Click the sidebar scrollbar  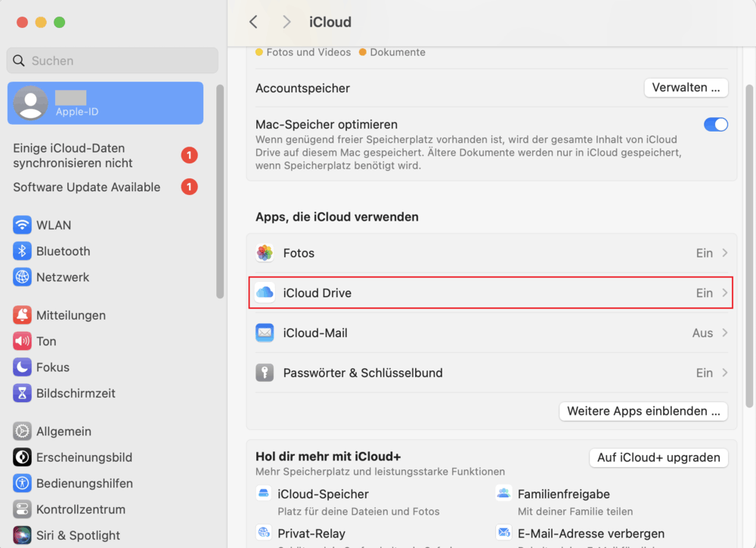click(220, 192)
